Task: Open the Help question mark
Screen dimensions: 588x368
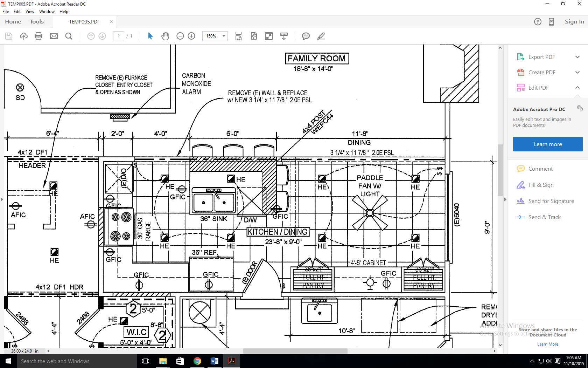Action: click(x=538, y=21)
